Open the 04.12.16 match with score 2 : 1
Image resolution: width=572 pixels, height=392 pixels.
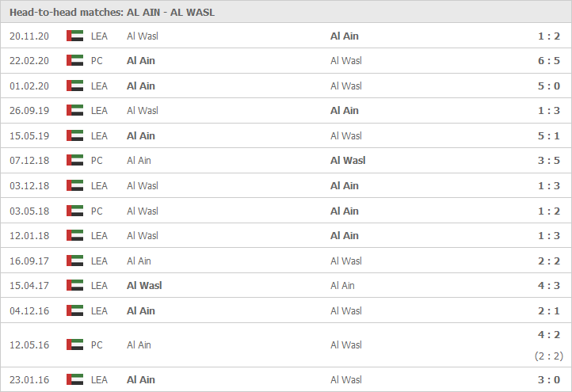548,310
